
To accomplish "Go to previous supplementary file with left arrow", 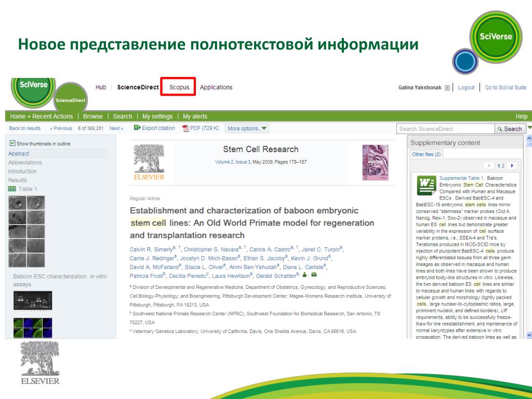I will [488, 166].
